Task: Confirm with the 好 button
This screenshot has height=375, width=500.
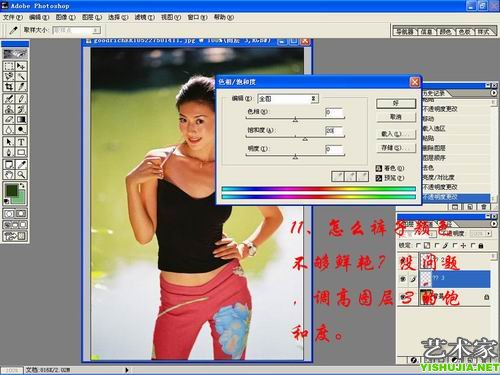Action: 396,103
